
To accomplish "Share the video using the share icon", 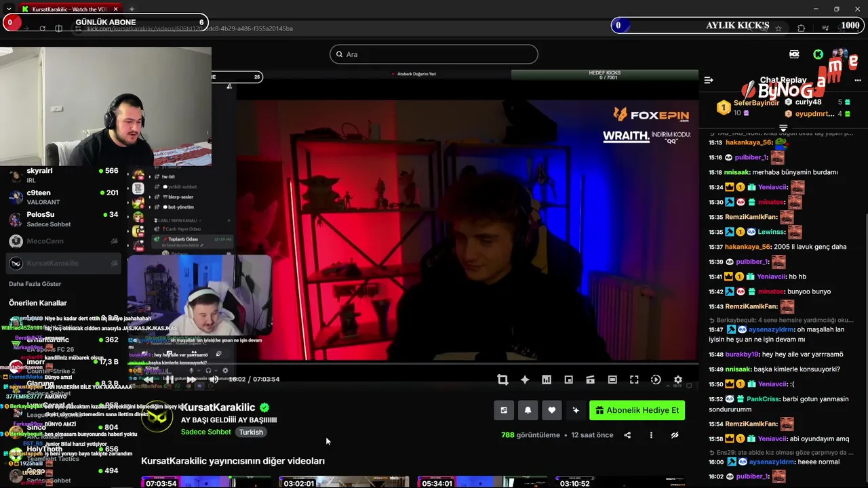I will click(x=627, y=435).
